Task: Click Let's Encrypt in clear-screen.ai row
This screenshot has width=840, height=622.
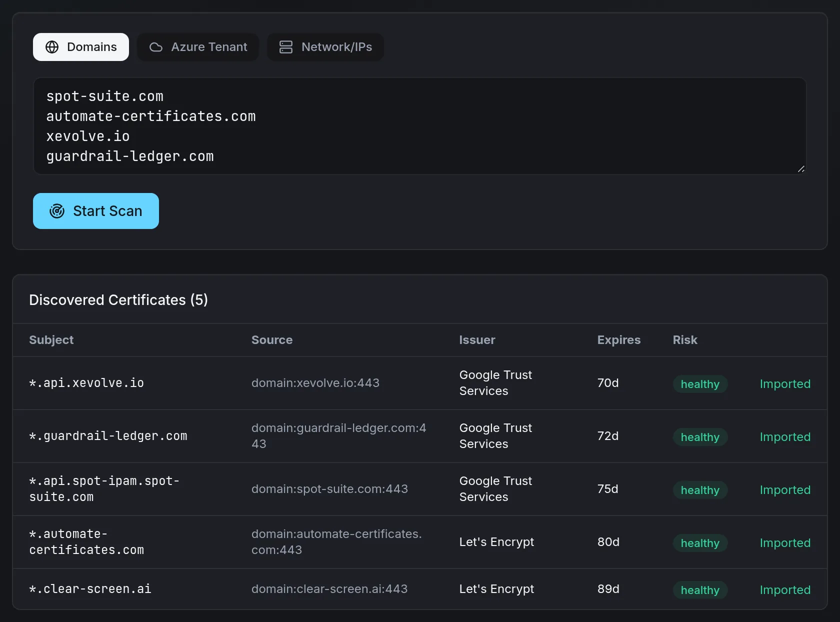Action: point(496,589)
